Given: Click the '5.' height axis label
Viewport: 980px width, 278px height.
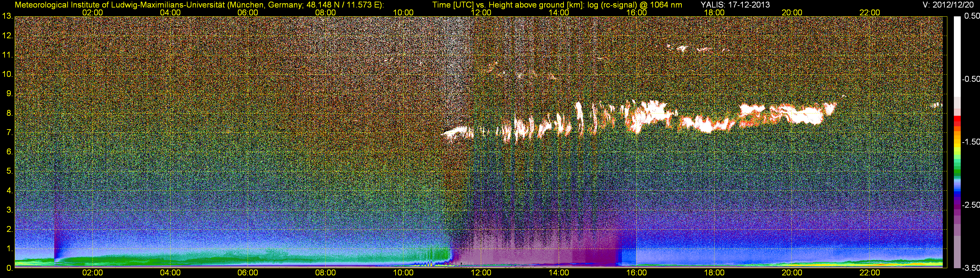Looking at the screenshot, I should pyautogui.click(x=9, y=171).
